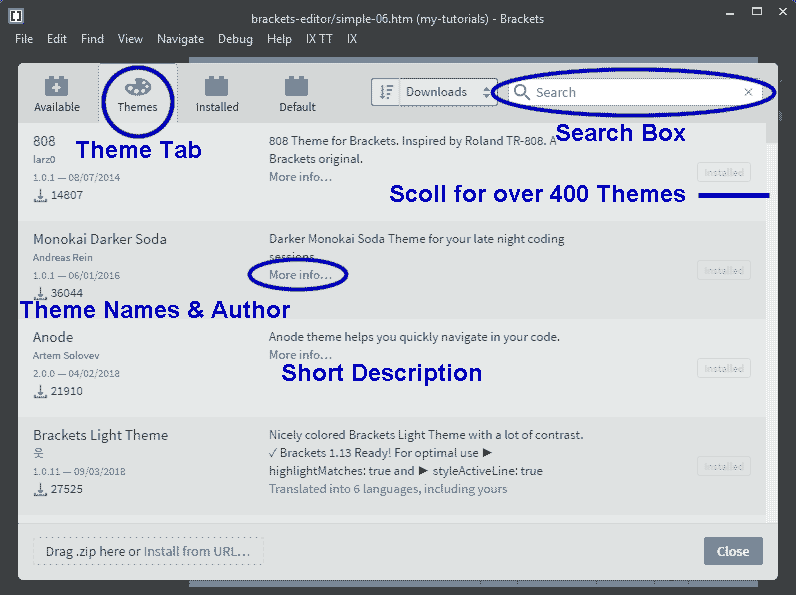Click download count 21910
Screen dimensions: 796x595
coord(67,391)
